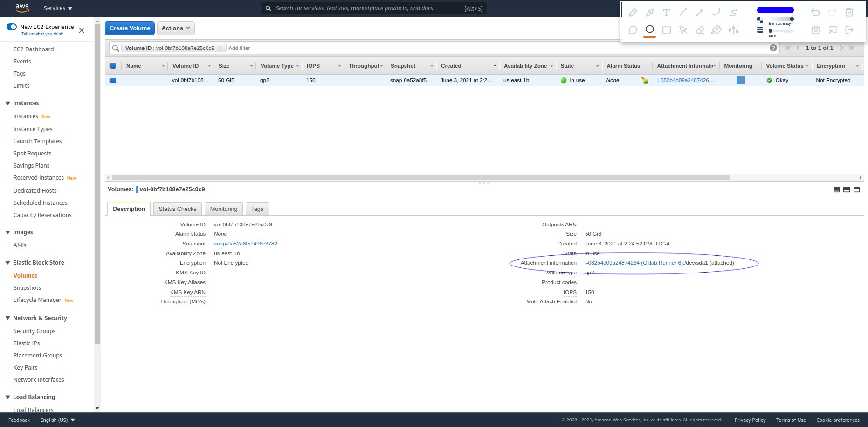Viewport: 868px width, 427px height.
Task: Toggle the New EC2 Experience switch
Action: [12, 27]
